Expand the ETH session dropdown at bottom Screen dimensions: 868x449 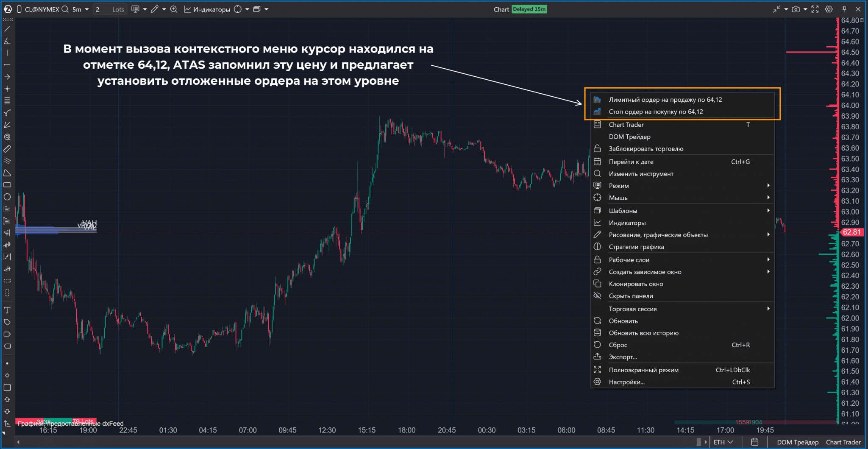tap(723, 442)
